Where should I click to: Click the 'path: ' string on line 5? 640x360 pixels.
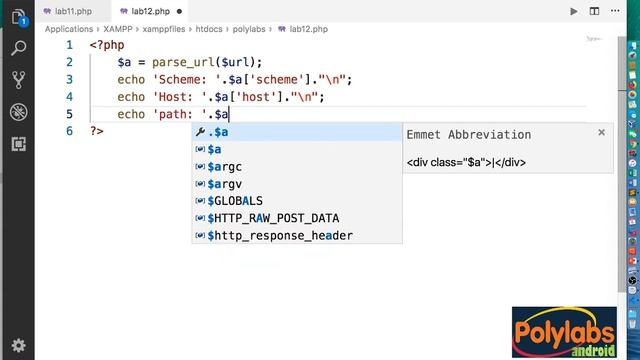[x=180, y=114]
